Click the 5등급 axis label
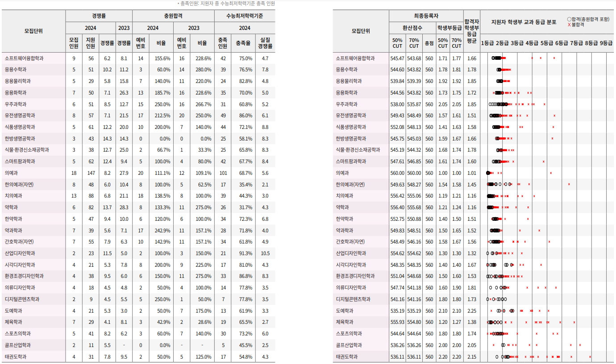 point(547,43)
